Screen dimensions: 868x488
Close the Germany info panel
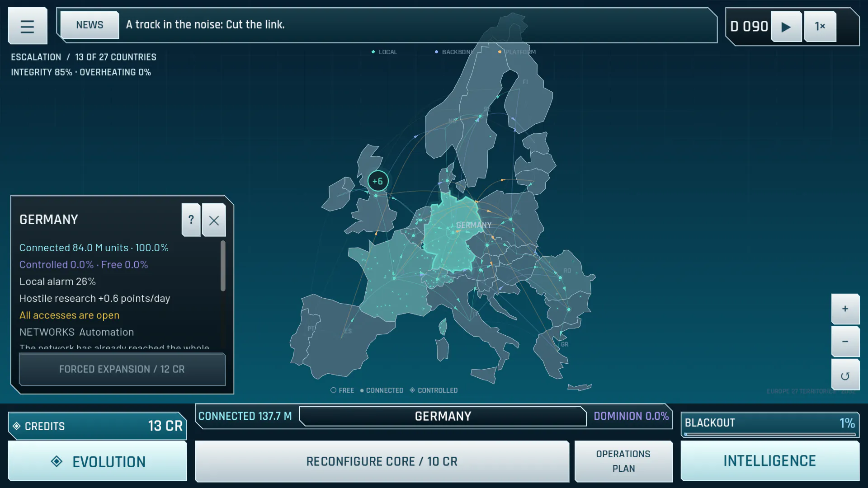(x=214, y=220)
